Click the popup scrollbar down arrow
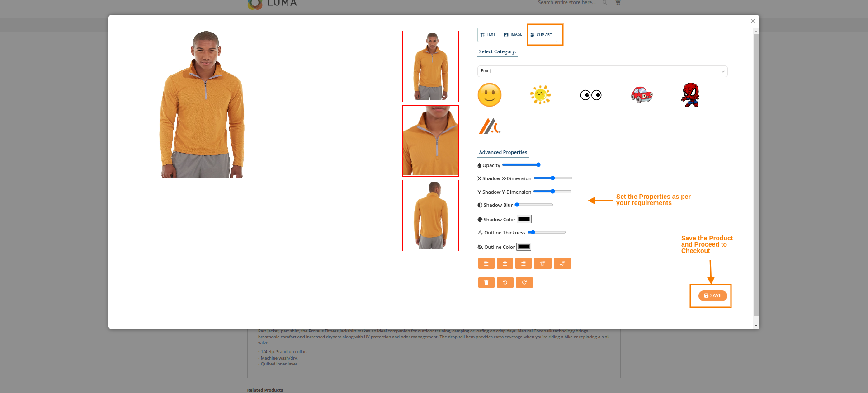 tap(756, 326)
